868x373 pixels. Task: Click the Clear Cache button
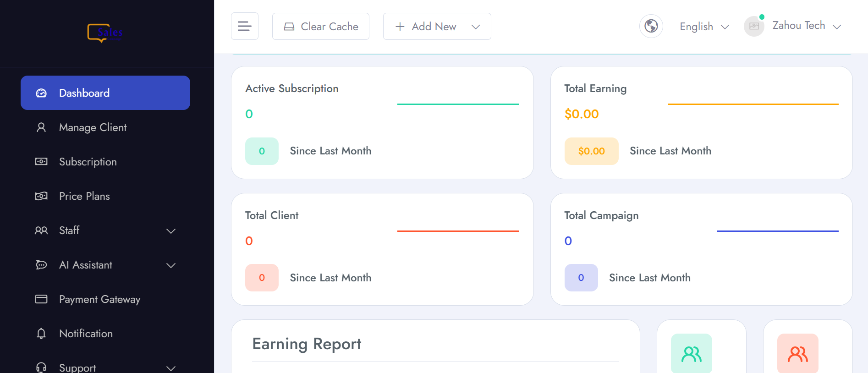[x=320, y=26]
